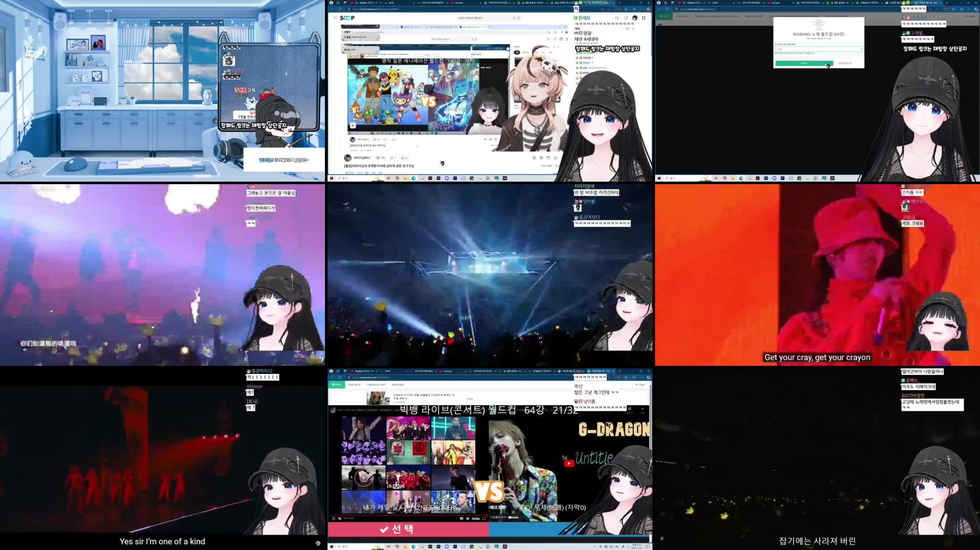Click the green start button in BIGBANG dialog

804,63
